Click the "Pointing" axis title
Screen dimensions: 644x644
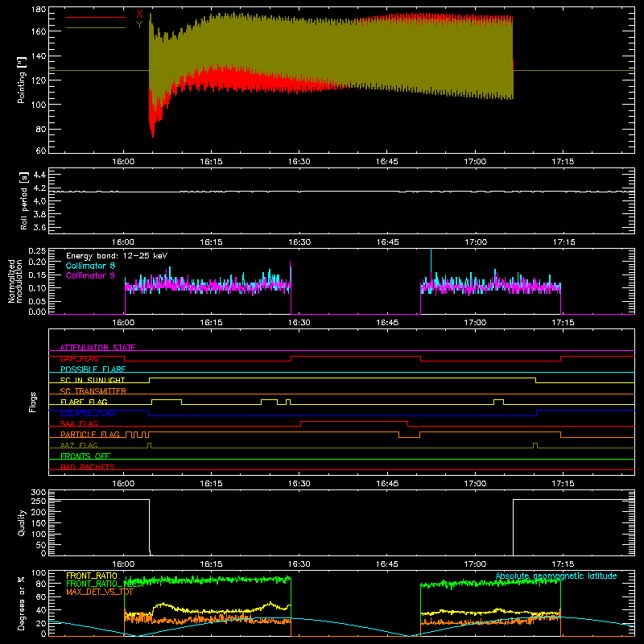(x=22, y=80)
